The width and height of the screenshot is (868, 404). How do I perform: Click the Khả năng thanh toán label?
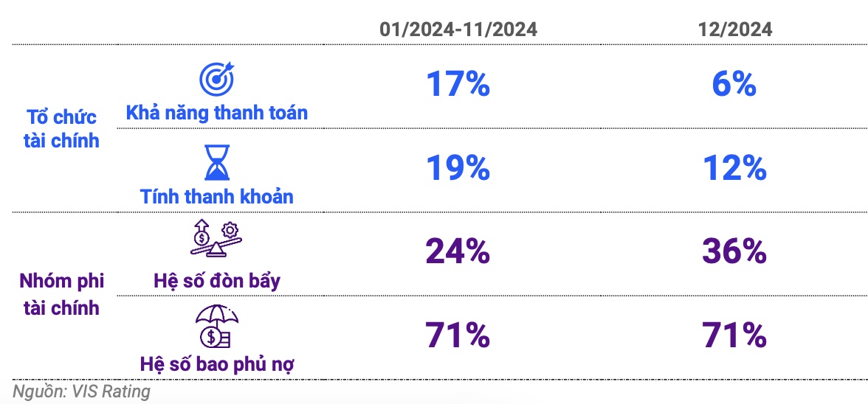[216, 113]
